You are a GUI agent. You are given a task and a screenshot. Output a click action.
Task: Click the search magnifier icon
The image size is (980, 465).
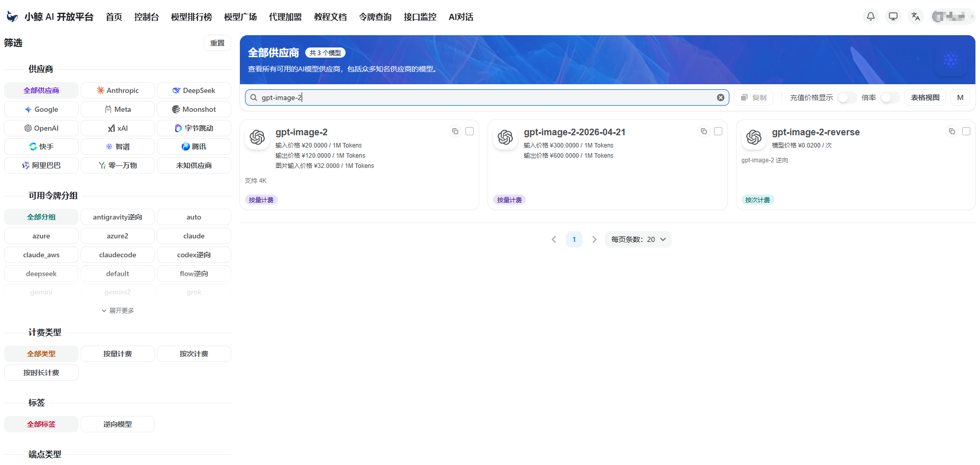tap(254, 97)
